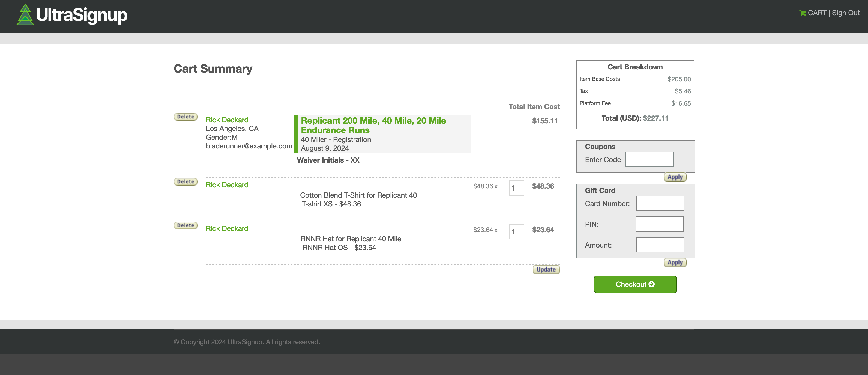Focus the coupon Enter Code field
The height and width of the screenshot is (375, 868).
point(649,159)
